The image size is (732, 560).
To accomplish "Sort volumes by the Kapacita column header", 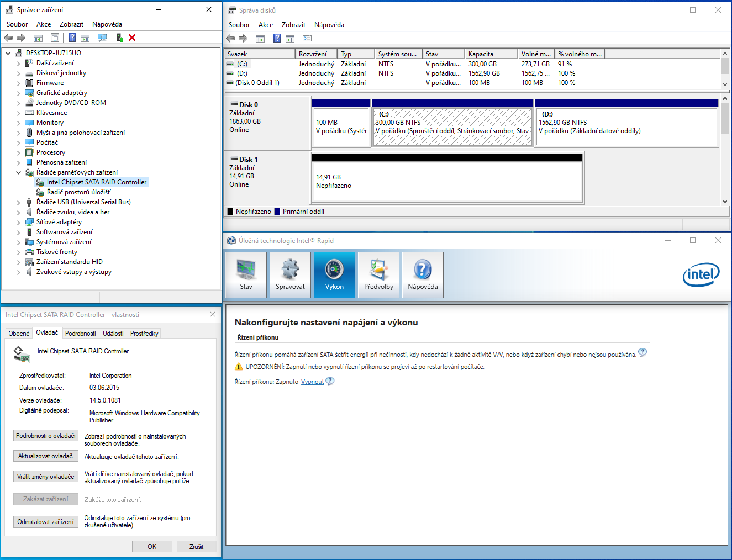I will pyautogui.click(x=491, y=54).
